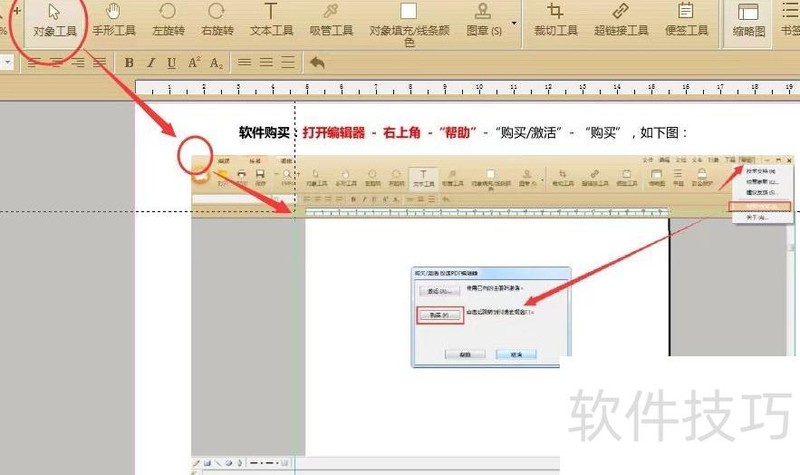This screenshot has width=800, height=475.
Task: Rotate page right with 右旋转
Action: pos(217,21)
